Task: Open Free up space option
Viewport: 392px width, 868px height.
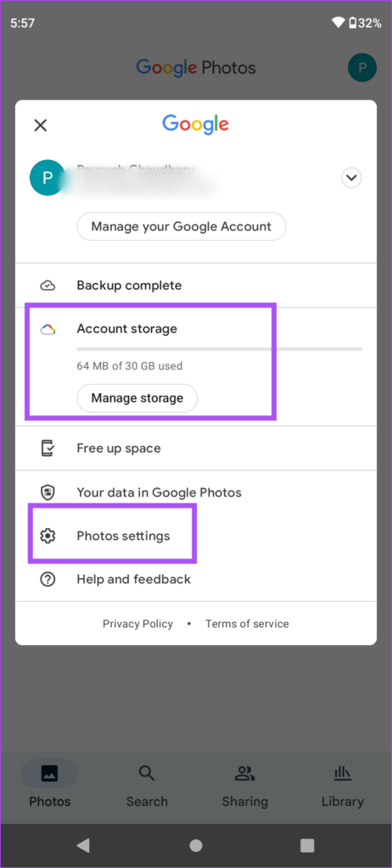Action: [196, 448]
